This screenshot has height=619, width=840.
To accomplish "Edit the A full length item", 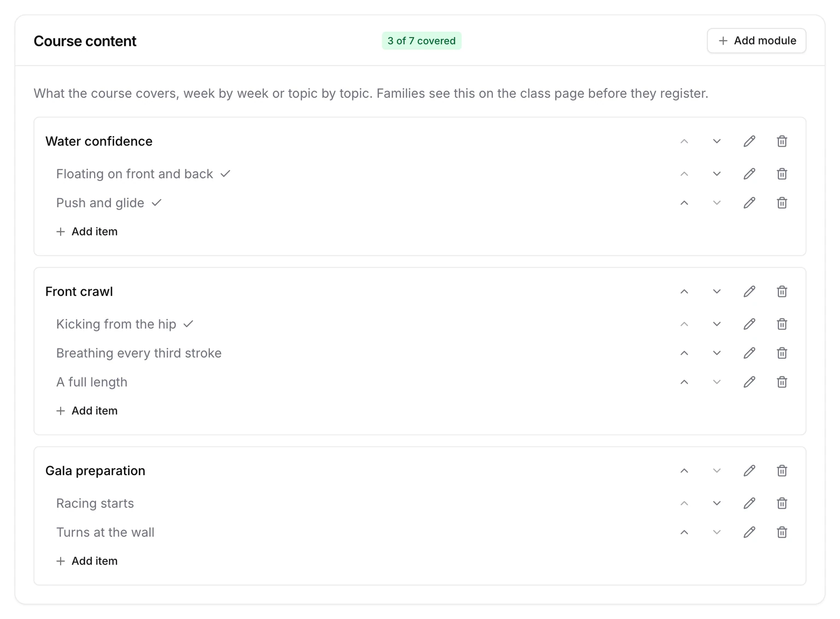I will 749,382.
